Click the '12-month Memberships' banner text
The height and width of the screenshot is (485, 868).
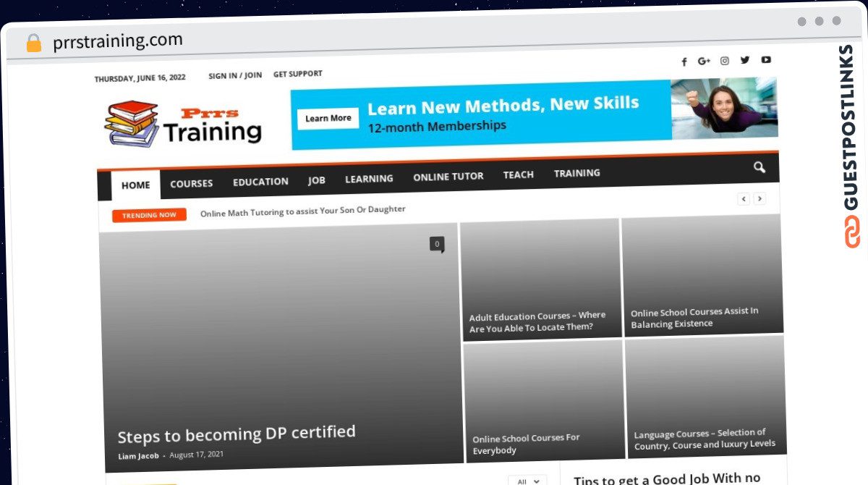[x=437, y=127]
